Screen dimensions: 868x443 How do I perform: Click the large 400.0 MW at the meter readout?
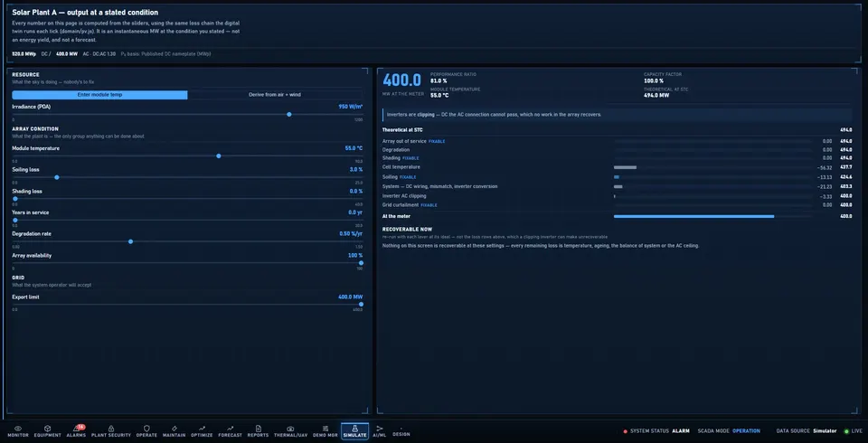pyautogui.click(x=401, y=80)
